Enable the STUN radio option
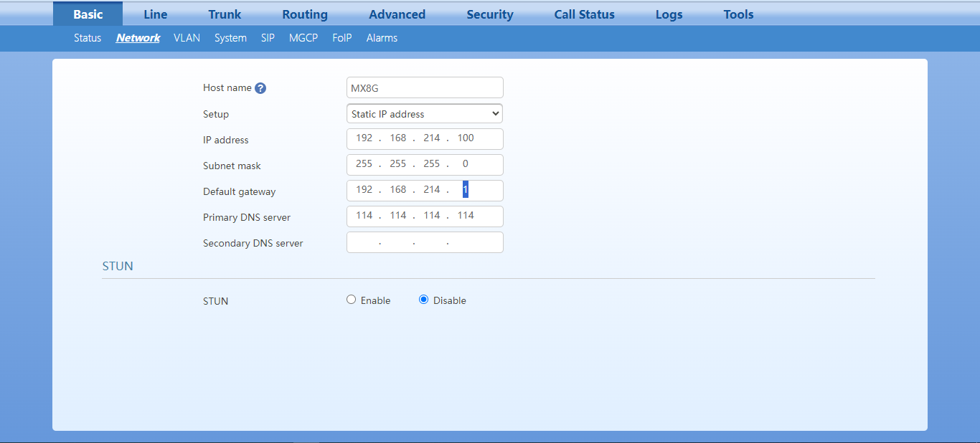The image size is (980, 443). coord(352,300)
